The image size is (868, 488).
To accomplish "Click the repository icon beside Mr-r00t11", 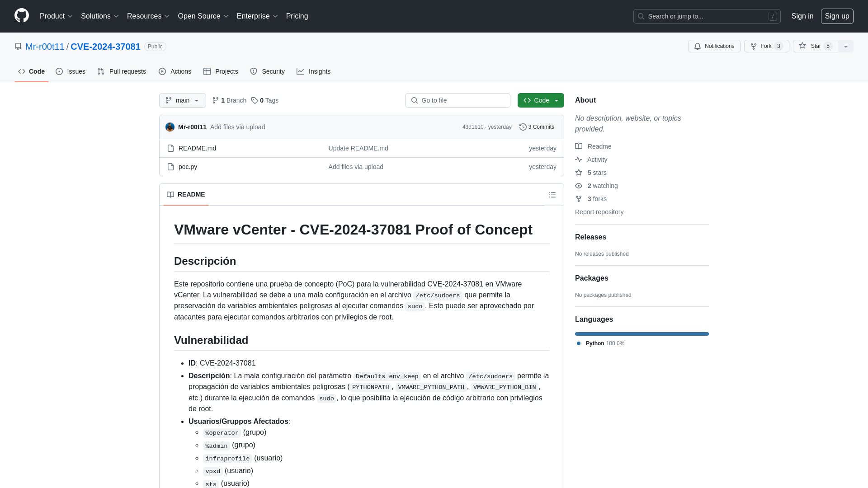I will (x=18, y=47).
